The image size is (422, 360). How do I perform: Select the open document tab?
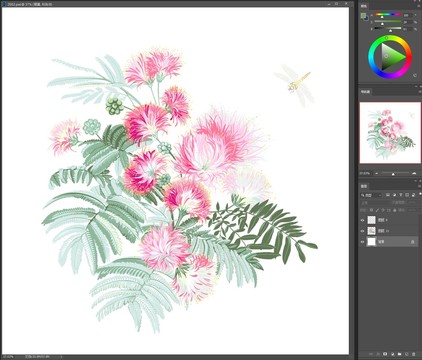[x=28, y=4]
